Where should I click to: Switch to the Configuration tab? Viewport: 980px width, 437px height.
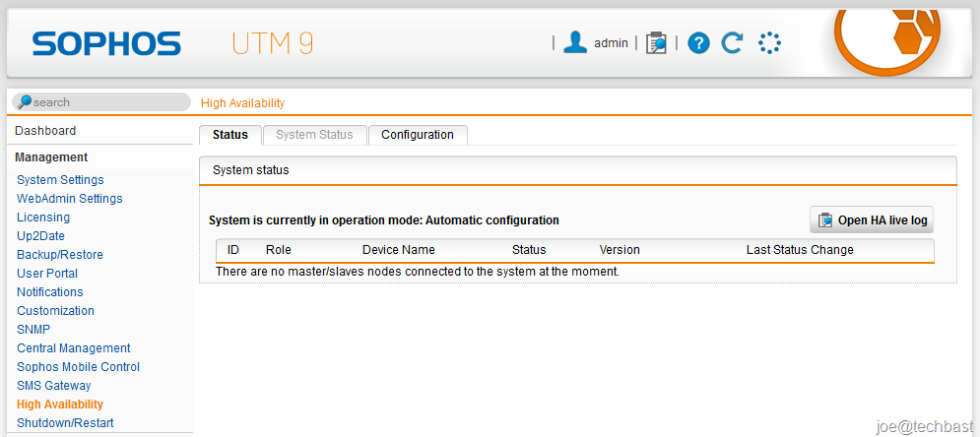418,135
